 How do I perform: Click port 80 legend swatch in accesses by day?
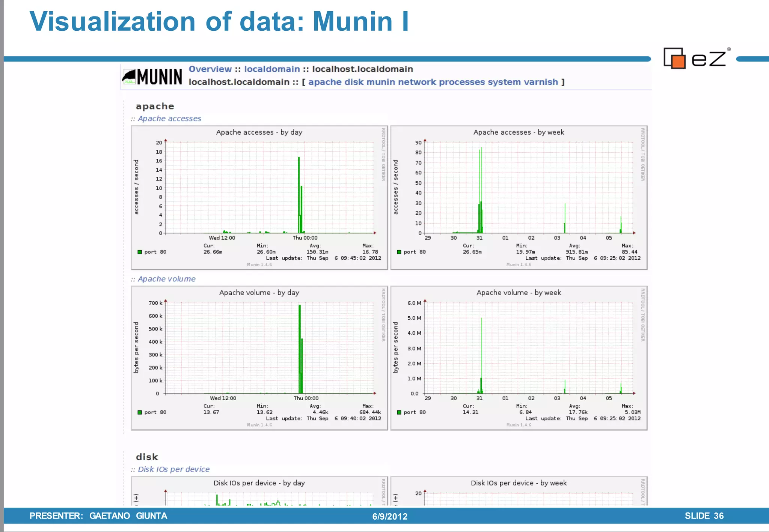140,252
